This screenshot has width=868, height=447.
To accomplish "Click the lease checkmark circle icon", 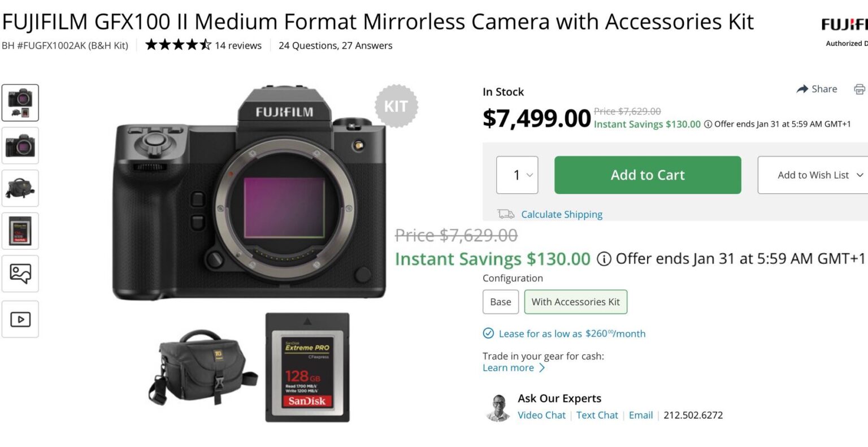I will [488, 333].
